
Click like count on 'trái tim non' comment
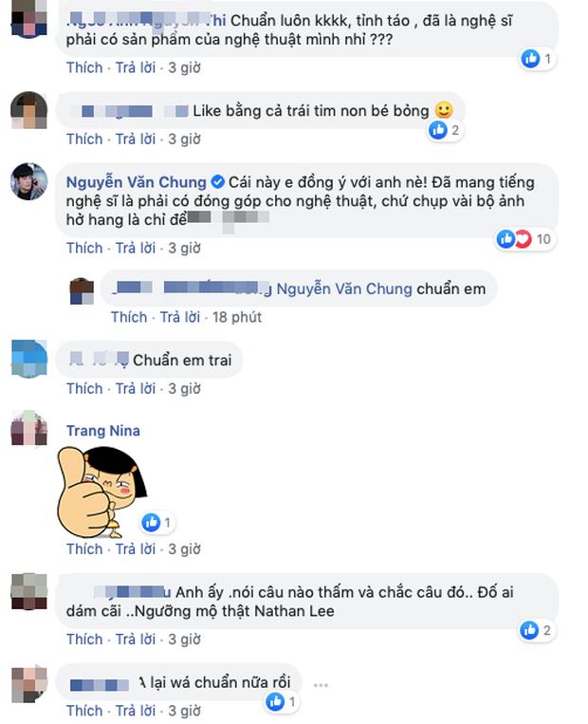click(x=446, y=131)
